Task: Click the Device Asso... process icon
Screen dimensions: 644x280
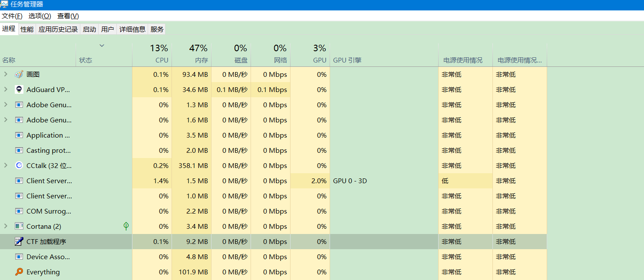Action: click(x=19, y=257)
